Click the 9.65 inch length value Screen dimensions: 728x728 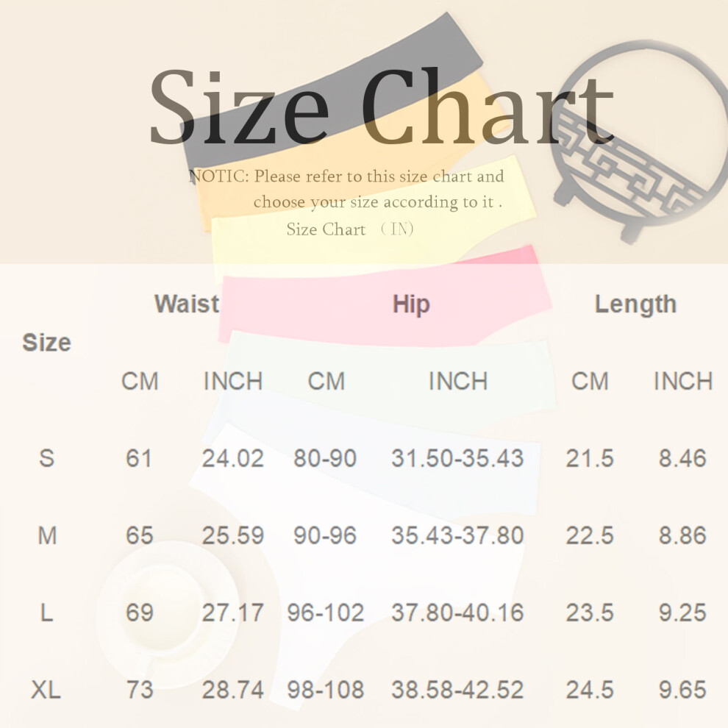682,690
